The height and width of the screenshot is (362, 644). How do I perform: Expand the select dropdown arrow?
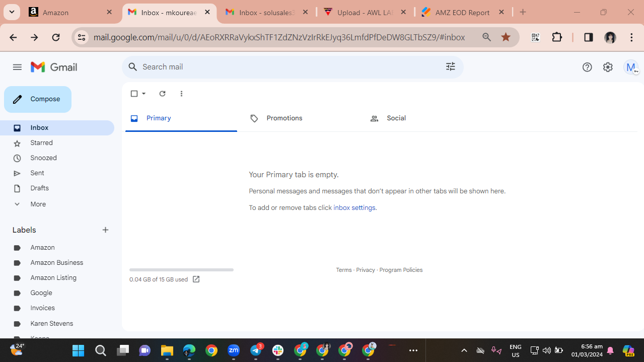pyautogui.click(x=144, y=94)
